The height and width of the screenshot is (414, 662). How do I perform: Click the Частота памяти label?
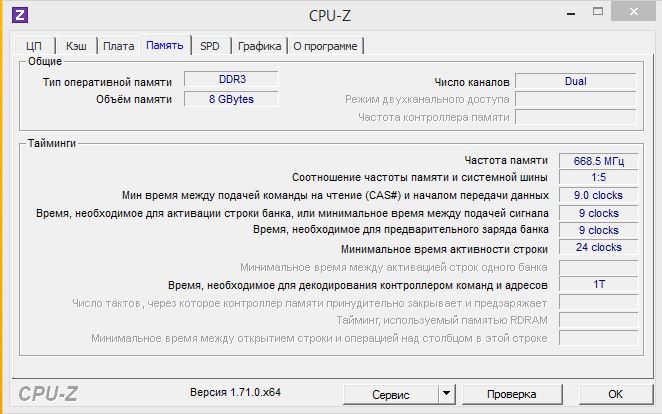pos(506,160)
